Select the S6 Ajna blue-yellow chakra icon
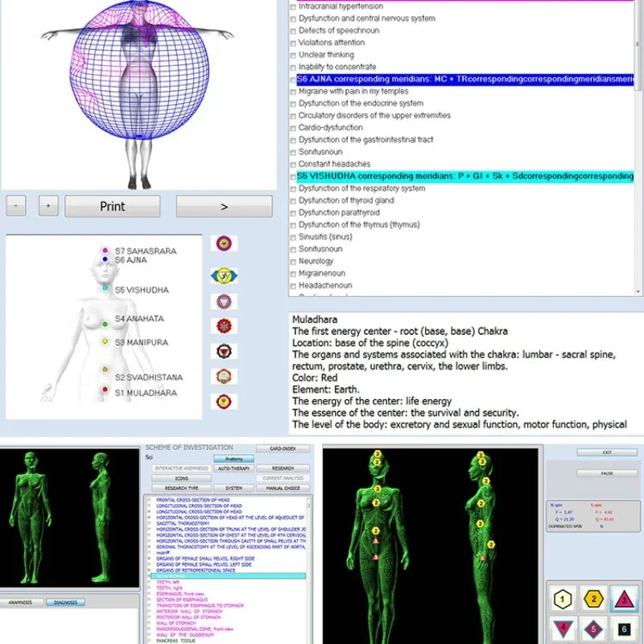 (x=224, y=276)
